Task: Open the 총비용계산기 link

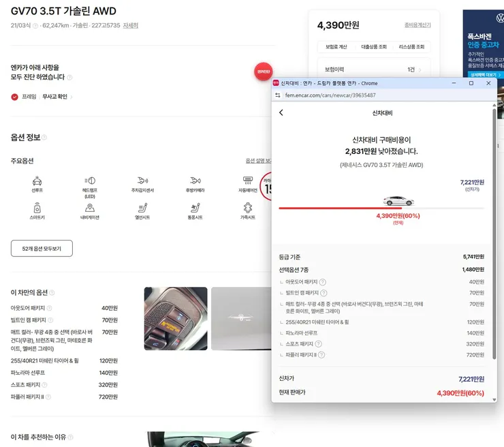Action: [418, 25]
